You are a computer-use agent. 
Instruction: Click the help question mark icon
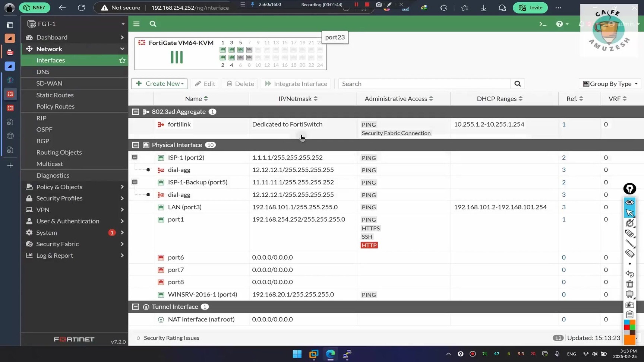tap(559, 24)
